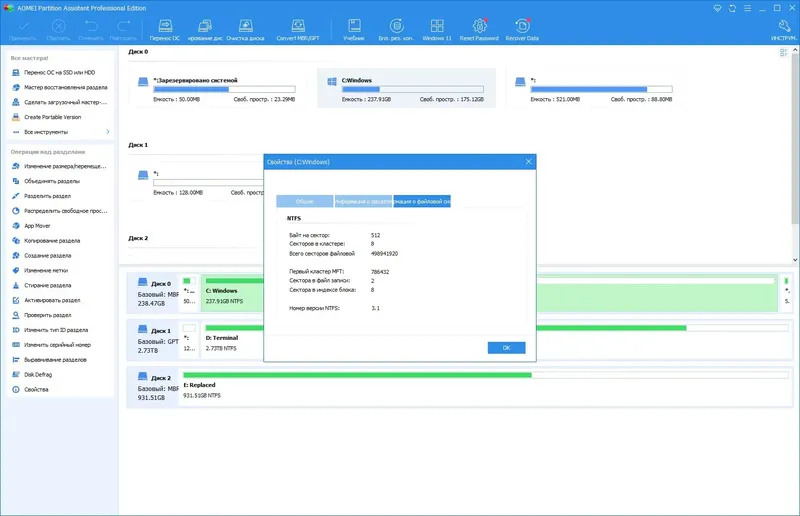Toggle the view mode icon at top right of disk panel
This screenshot has width=800, height=516.
click(783, 53)
